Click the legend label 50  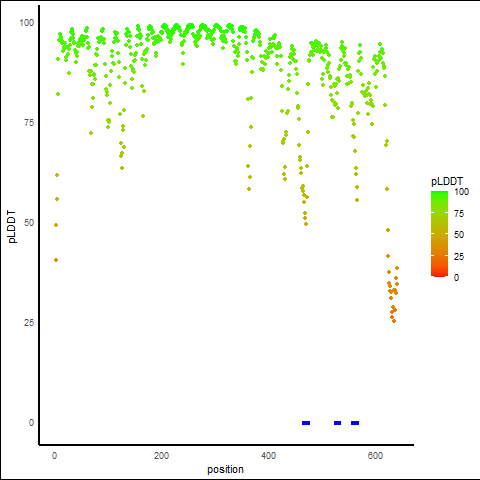[459, 235]
